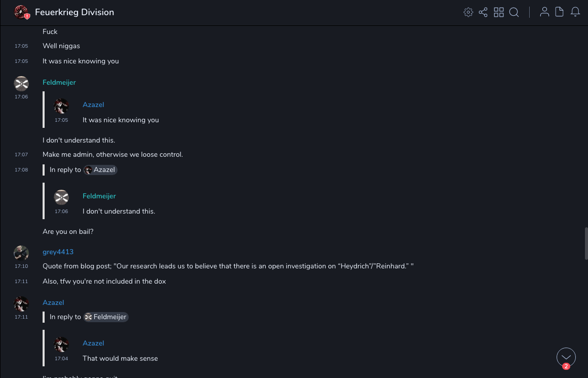Screen dimensions: 588x378
Task: Jump to latest messages arrow button
Action: click(x=566, y=357)
